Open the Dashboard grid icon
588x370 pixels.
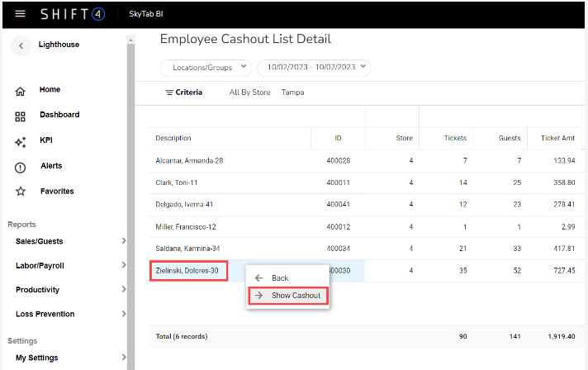21,116
